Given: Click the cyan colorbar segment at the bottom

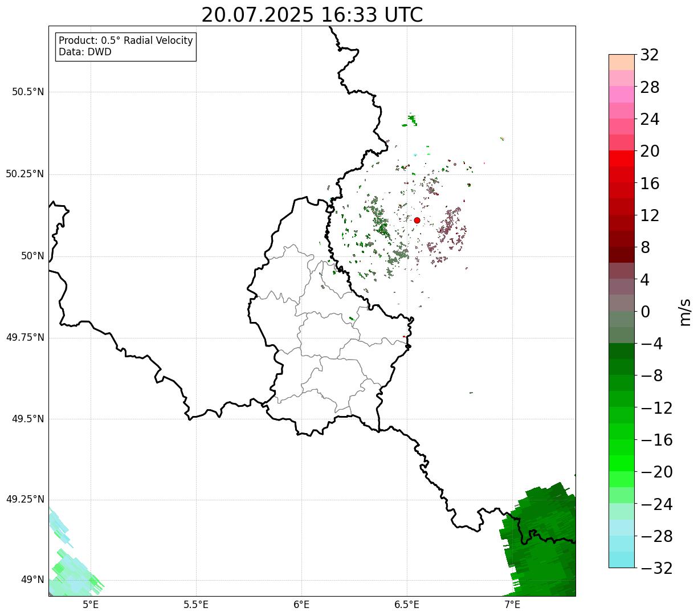Looking at the screenshot, I should (622, 560).
